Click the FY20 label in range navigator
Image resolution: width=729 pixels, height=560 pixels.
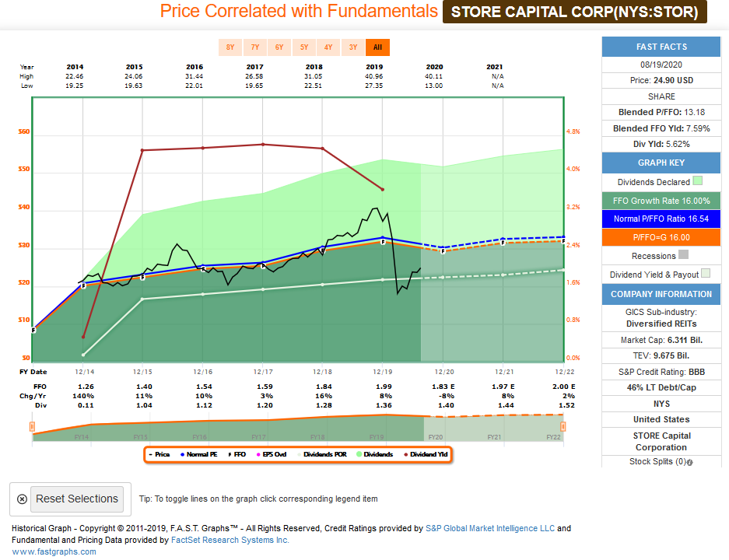tap(436, 437)
